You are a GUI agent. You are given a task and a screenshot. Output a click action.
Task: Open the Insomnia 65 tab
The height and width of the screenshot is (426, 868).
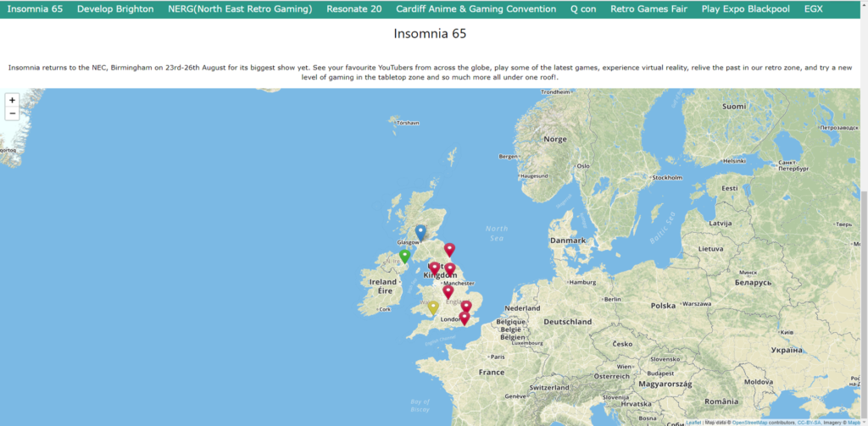[x=35, y=9]
